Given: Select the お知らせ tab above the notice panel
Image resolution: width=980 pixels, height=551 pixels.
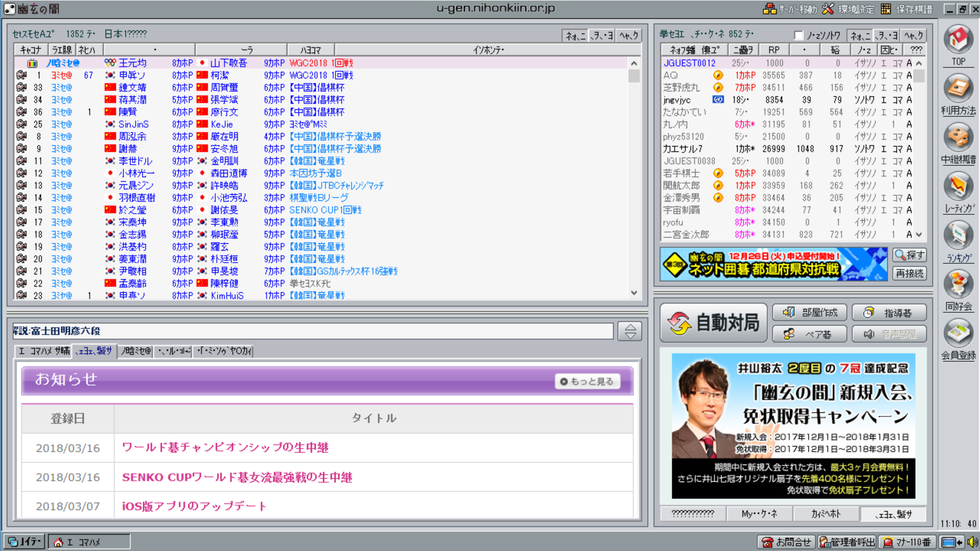Looking at the screenshot, I should tap(94, 351).
